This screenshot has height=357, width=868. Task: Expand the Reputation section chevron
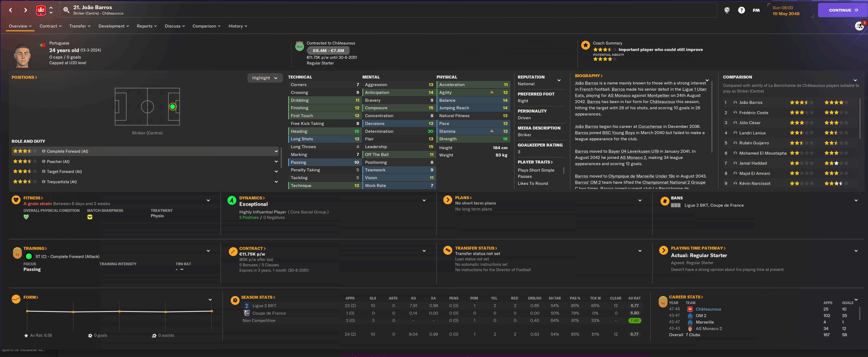tap(559, 80)
